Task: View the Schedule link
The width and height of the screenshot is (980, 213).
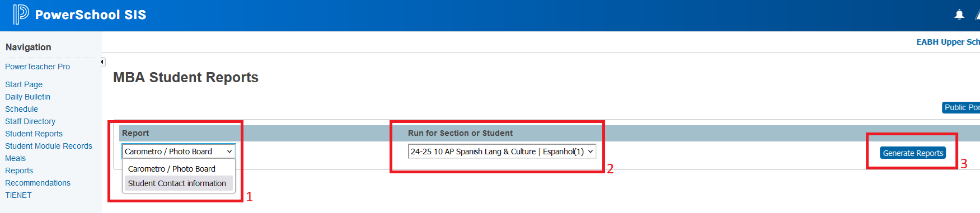Action: [x=21, y=109]
